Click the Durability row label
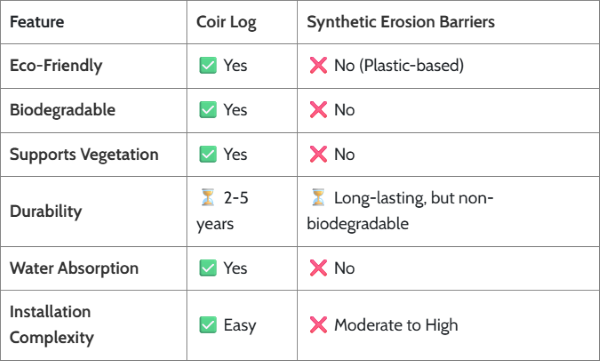This screenshot has height=361, width=600. click(x=46, y=211)
